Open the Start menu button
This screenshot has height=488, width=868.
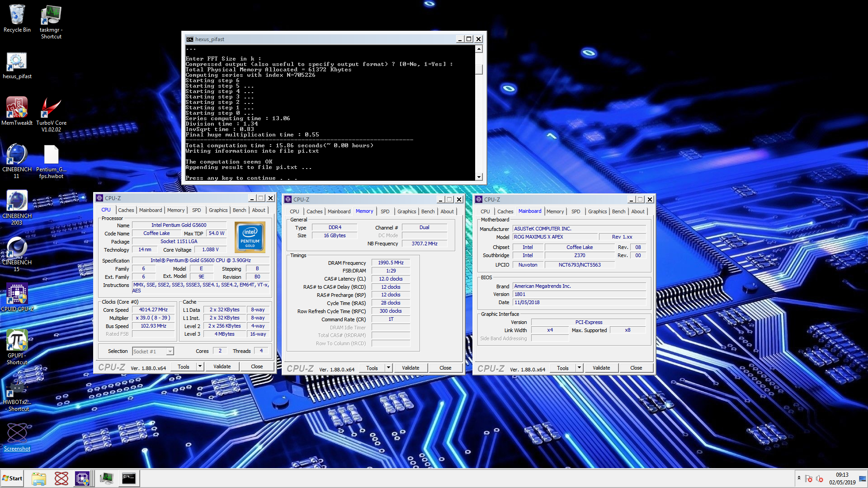coord(12,478)
